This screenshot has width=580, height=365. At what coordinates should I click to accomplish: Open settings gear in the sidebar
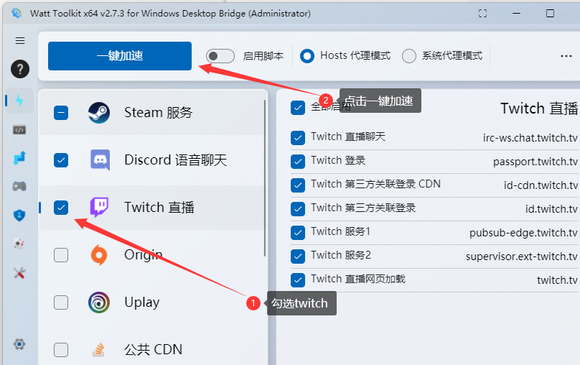pos(19,344)
